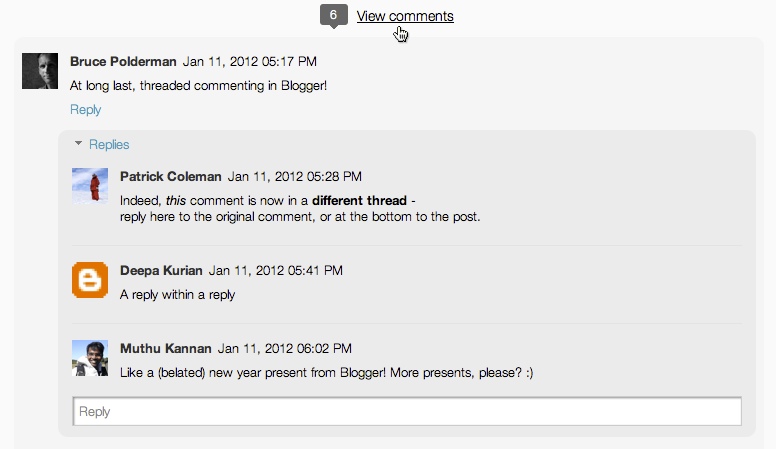Open Bruce Polderman's profile name link
776x449 pixels.
pyautogui.click(x=123, y=61)
